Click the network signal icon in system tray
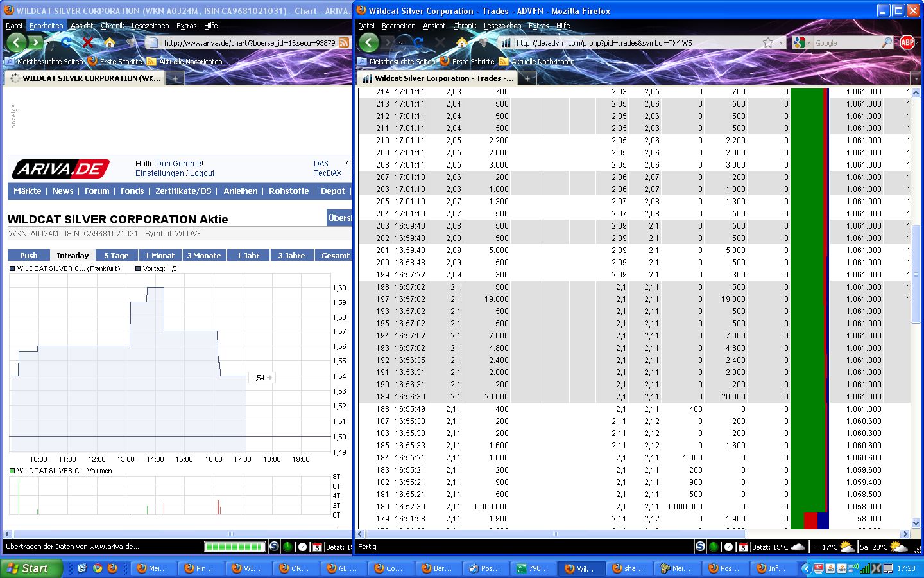This screenshot has height=578, width=924. [x=864, y=569]
